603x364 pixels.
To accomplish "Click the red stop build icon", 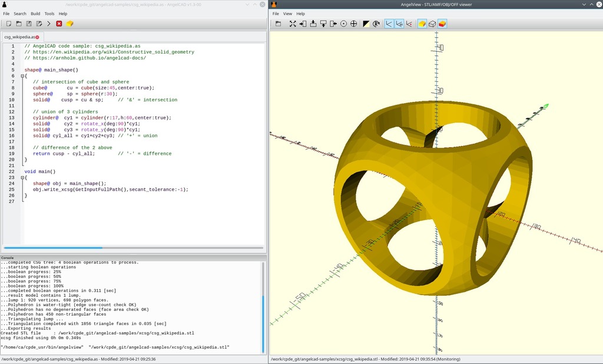I will (x=59, y=24).
